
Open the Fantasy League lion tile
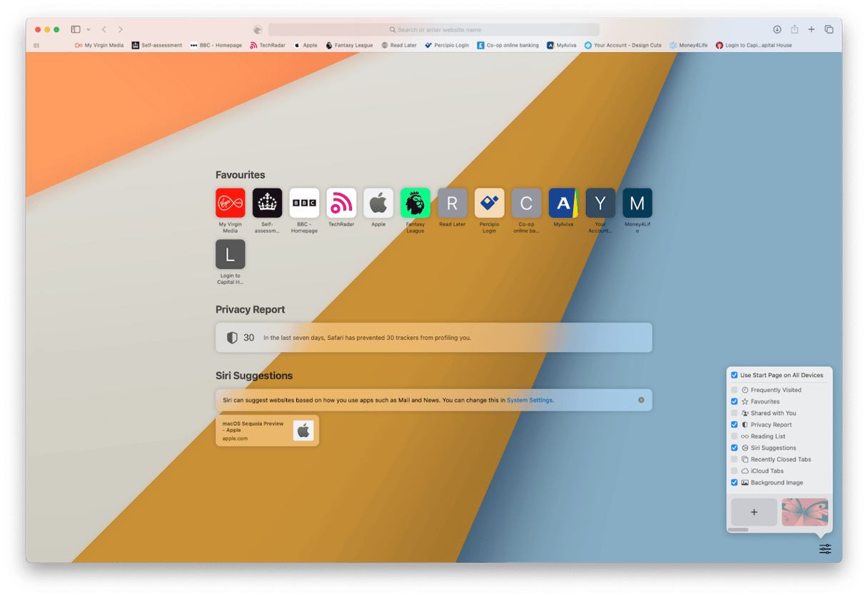click(x=415, y=203)
